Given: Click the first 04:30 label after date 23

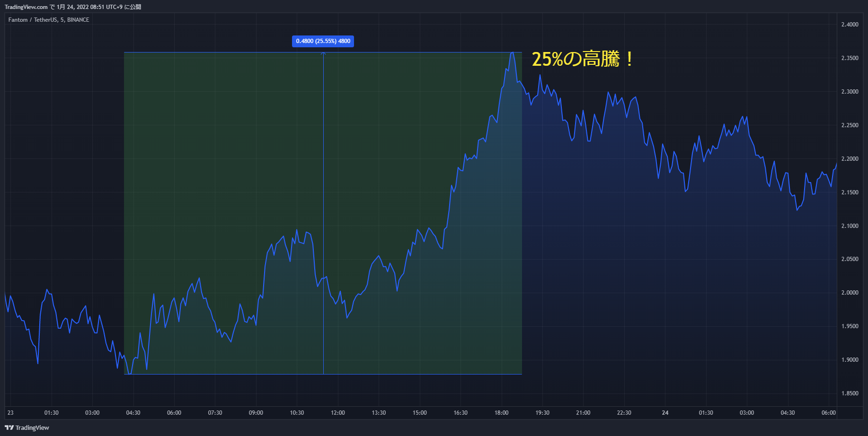Looking at the screenshot, I should (x=133, y=413).
